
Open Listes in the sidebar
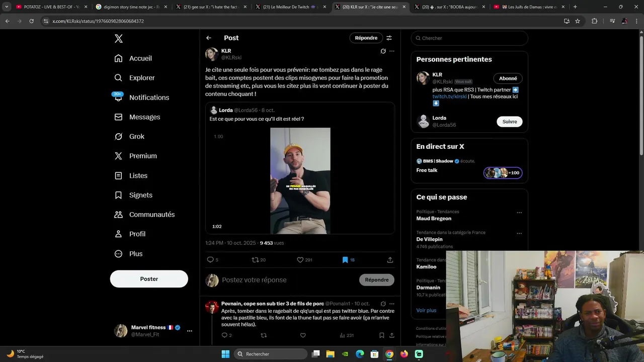tap(131, 175)
